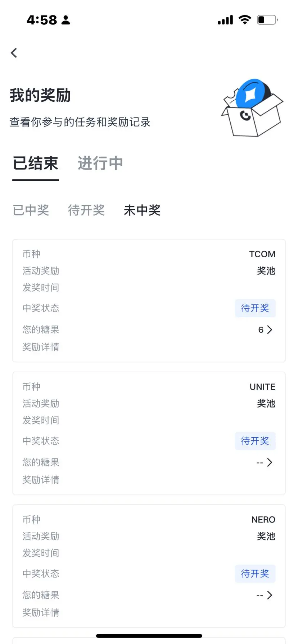298x644 pixels.
Task: Switch to the 已结束 tab
Action: point(36,164)
